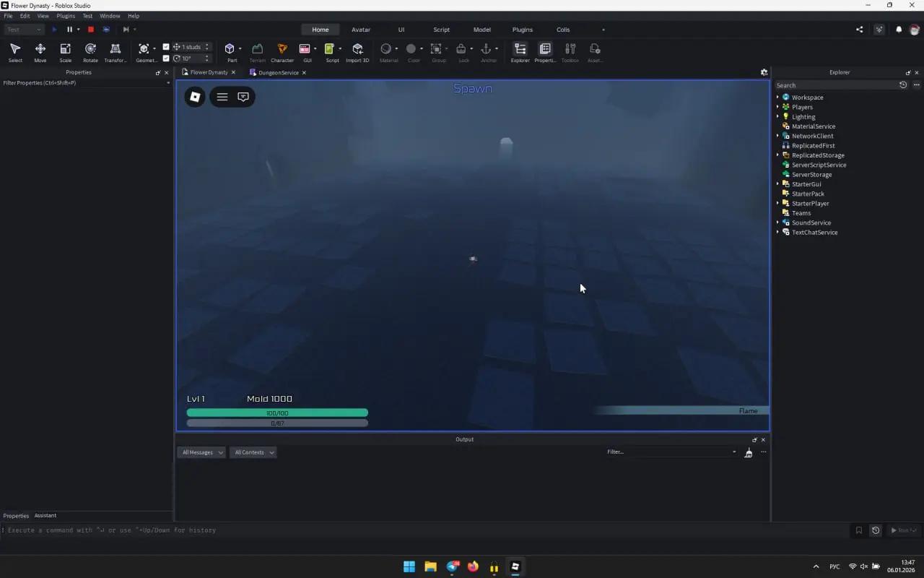The height and width of the screenshot is (578, 924).
Task: Click the 0/87 experience bar
Action: click(x=277, y=423)
